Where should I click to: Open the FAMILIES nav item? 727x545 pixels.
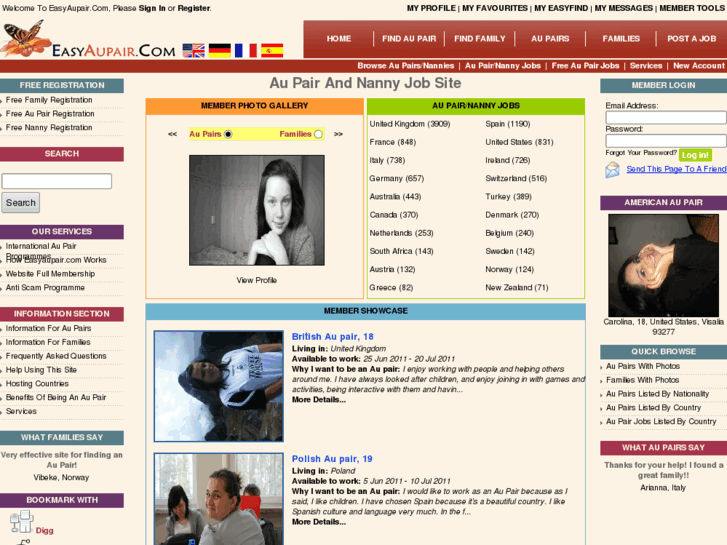point(621,39)
